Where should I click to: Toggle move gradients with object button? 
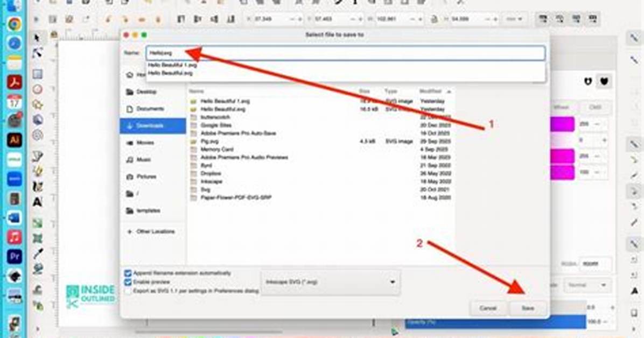(x=576, y=19)
